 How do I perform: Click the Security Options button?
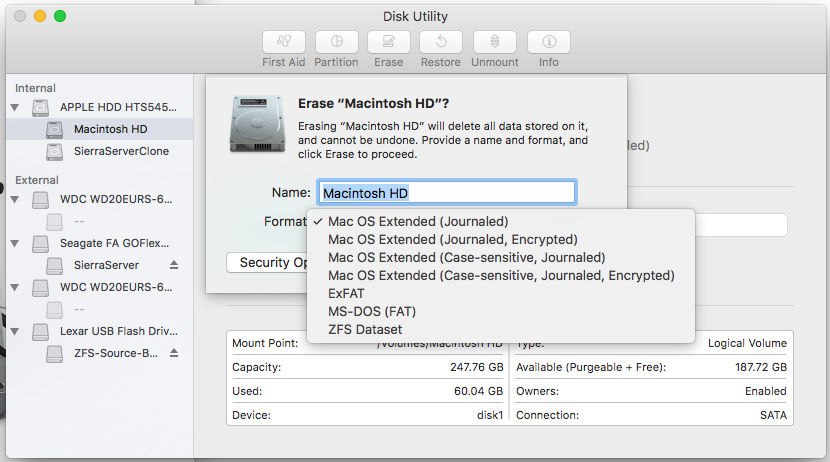267,262
